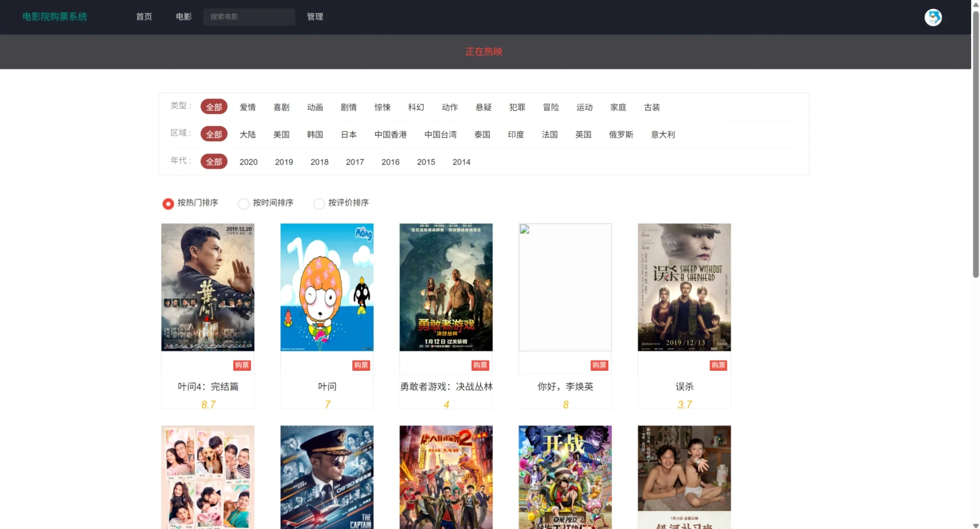Click the 购票 badge under 误杀

coord(718,365)
